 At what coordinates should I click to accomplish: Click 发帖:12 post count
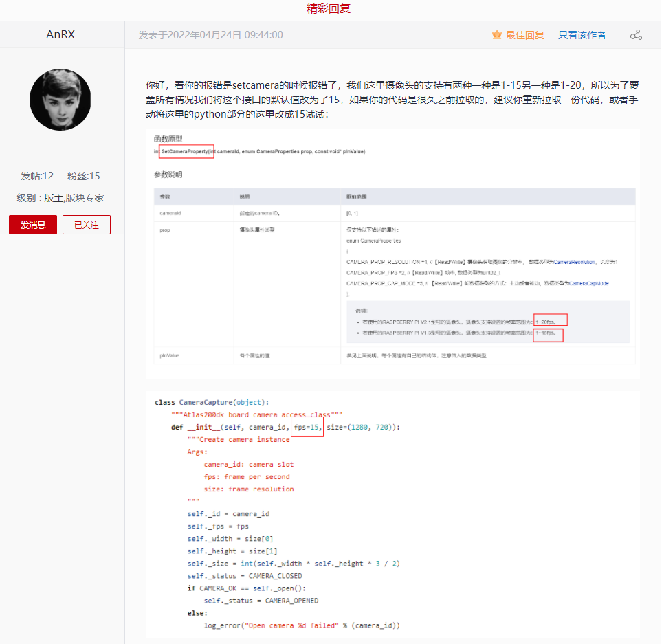pyautogui.click(x=37, y=176)
